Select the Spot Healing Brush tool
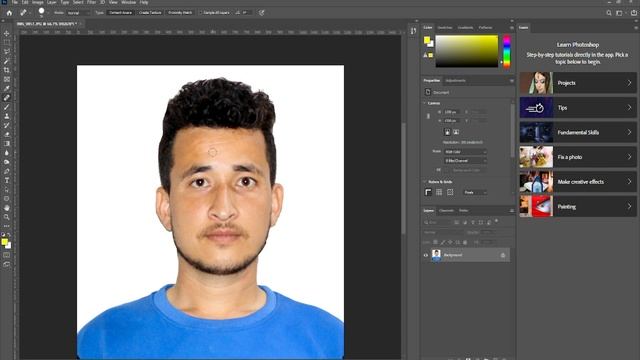Image resolution: width=640 pixels, height=360 pixels. (7, 98)
